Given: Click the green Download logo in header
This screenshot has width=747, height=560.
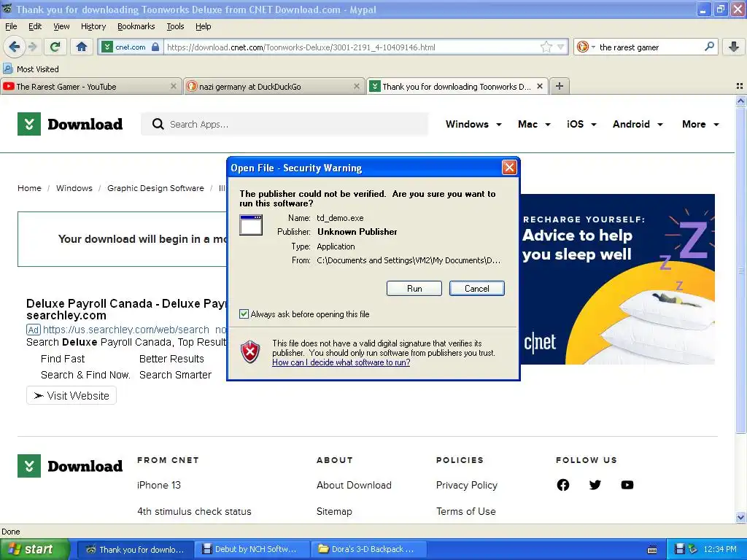Looking at the screenshot, I should pos(70,124).
